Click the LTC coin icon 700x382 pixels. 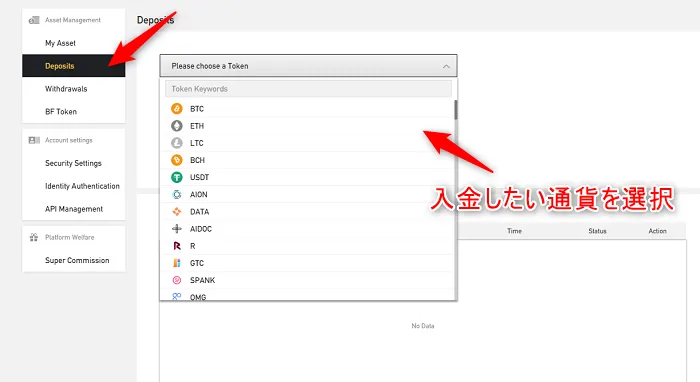[x=177, y=143]
